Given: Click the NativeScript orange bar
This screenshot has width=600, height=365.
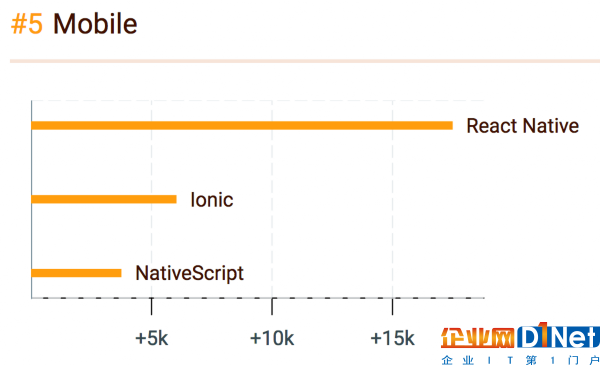Looking at the screenshot, I should pyautogui.click(x=76, y=273).
